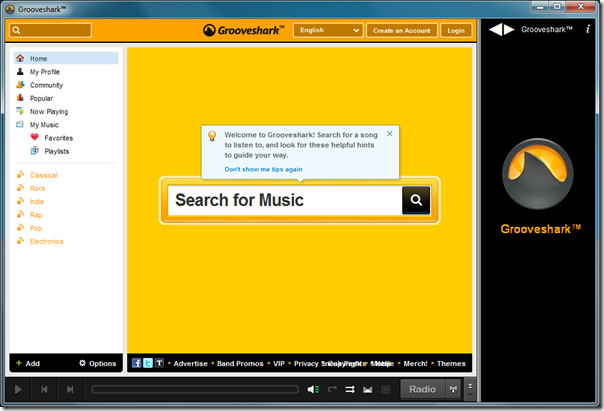Click the Grooveshark logo in header
The height and width of the screenshot is (411, 604).
tap(243, 30)
